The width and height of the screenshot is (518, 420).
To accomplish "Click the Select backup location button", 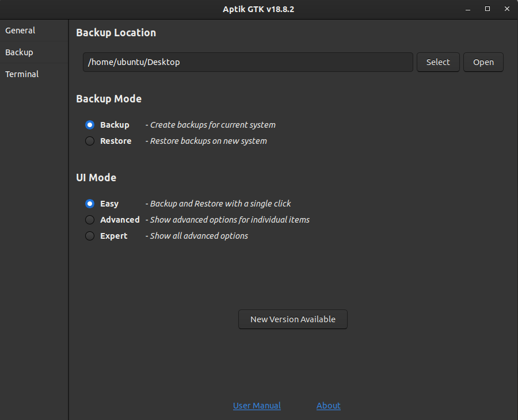I will coord(438,62).
